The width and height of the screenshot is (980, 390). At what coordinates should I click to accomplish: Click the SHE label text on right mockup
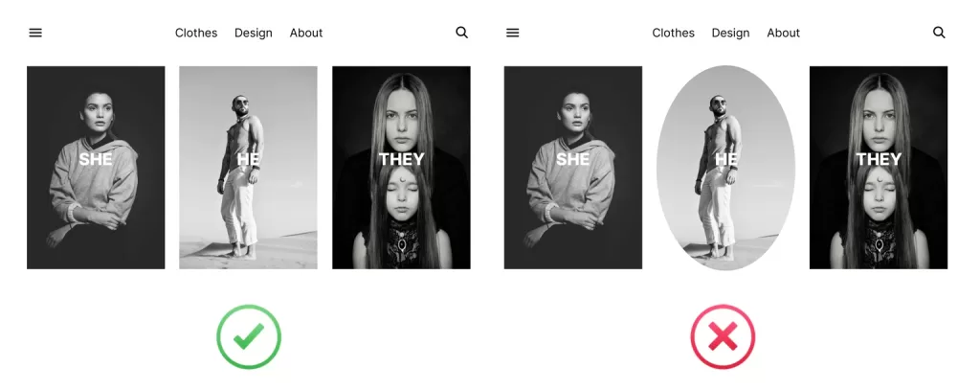573,160
